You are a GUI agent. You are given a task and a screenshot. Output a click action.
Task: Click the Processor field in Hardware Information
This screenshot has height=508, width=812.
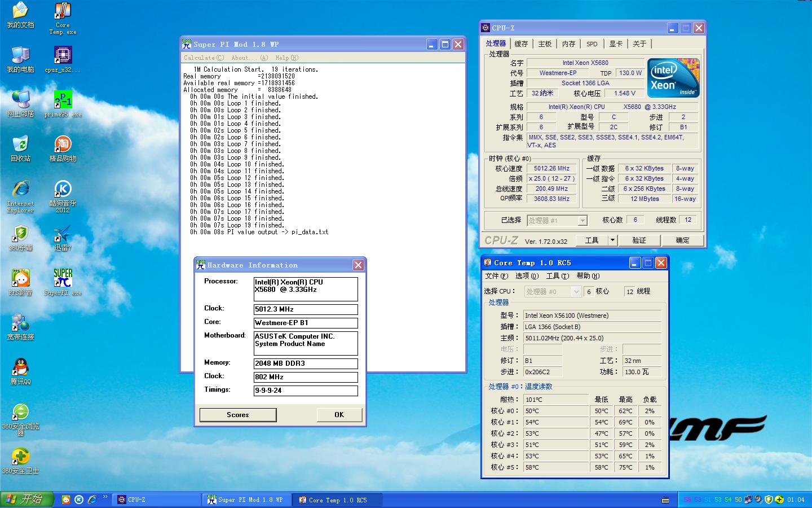[x=306, y=289]
